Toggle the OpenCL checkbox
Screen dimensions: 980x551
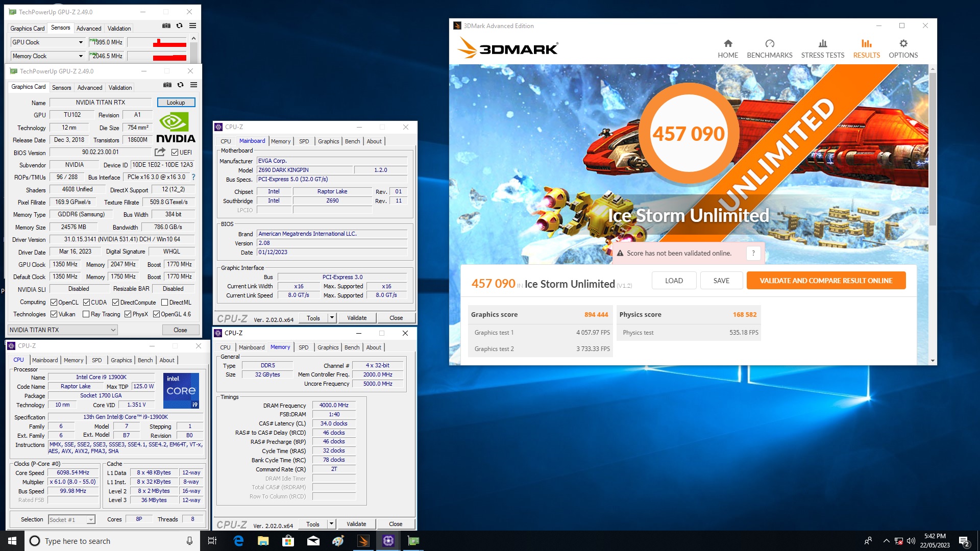pyautogui.click(x=54, y=303)
